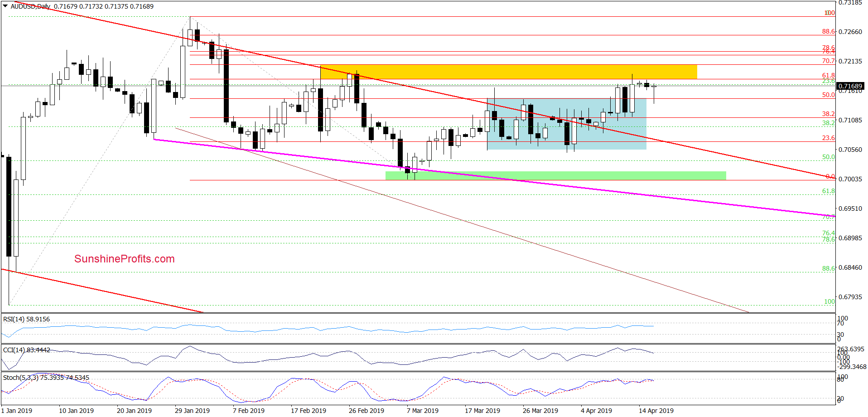
Task: Click the 14 Apr 2019 date label
Action: point(656,411)
